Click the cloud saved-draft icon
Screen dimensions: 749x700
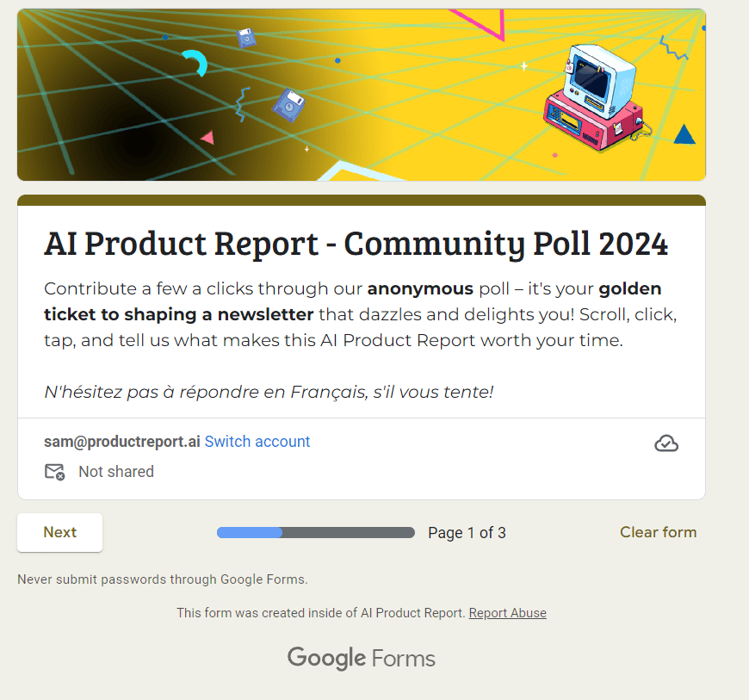pos(665,443)
